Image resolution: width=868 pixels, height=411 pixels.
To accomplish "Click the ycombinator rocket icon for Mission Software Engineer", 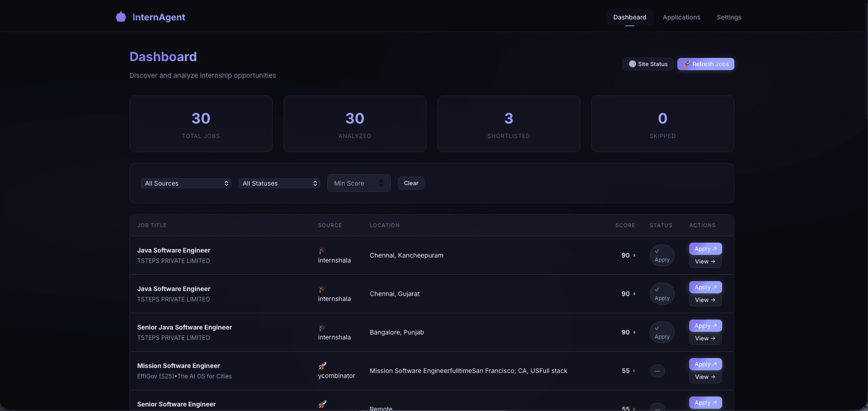I will (x=322, y=366).
